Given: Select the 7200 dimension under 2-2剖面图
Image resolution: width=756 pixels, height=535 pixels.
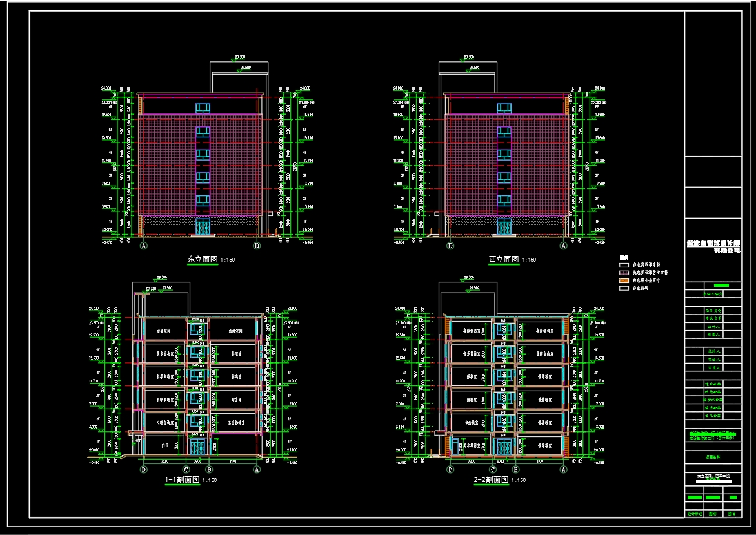Looking at the screenshot, I should (472, 462).
